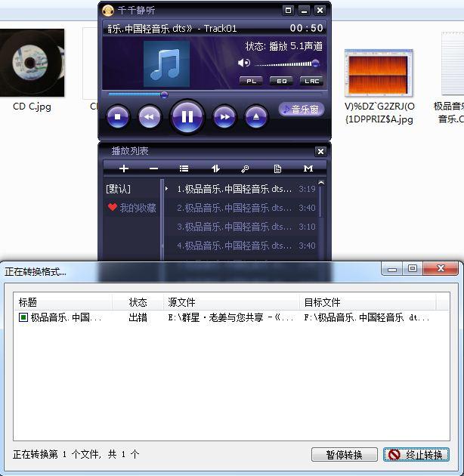Mute sound with the speaker icon
This screenshot has height=476, width=464.
244,63
